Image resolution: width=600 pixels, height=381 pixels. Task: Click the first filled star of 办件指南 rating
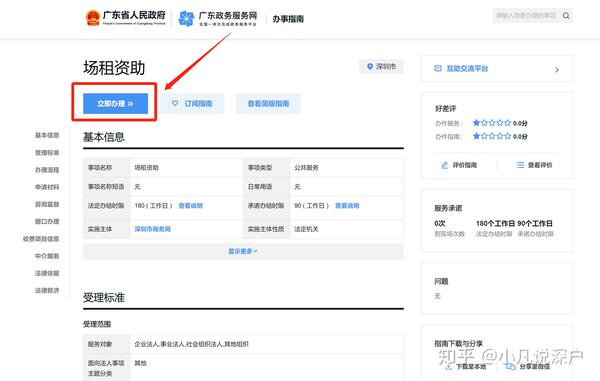[x=476, y=136]
